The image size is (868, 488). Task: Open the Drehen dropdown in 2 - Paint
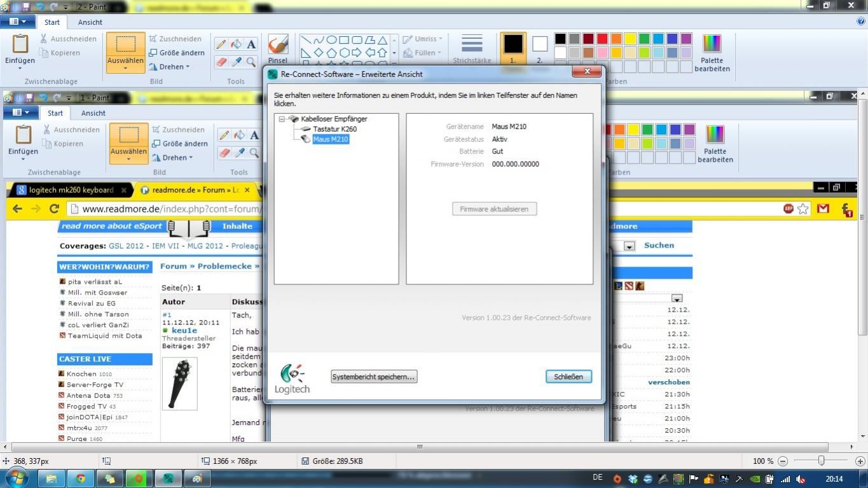coord(169,67)
